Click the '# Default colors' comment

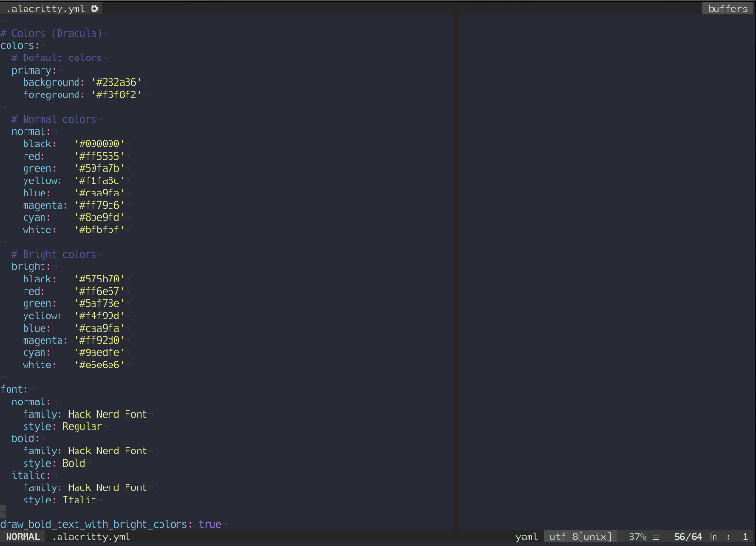pos(57,58)
